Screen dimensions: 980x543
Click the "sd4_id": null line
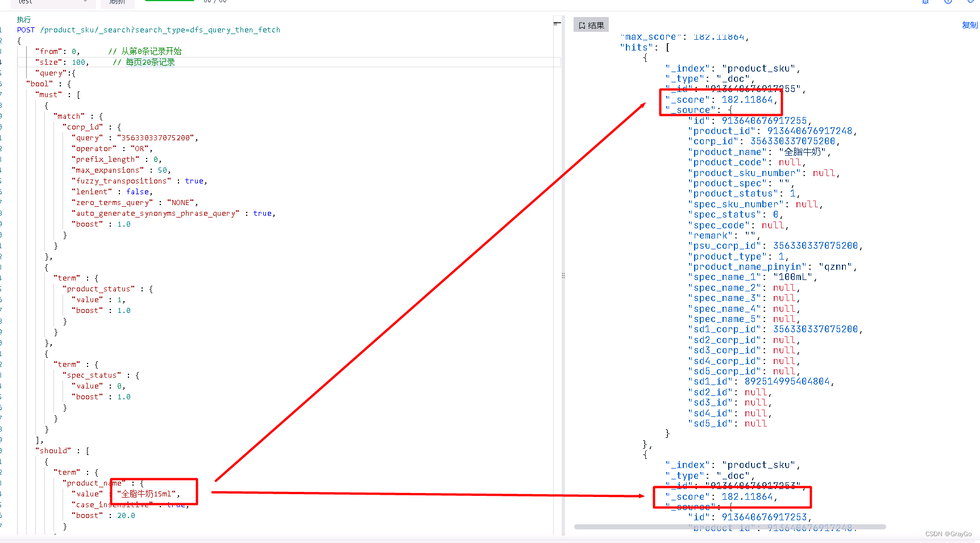point(730,413)
